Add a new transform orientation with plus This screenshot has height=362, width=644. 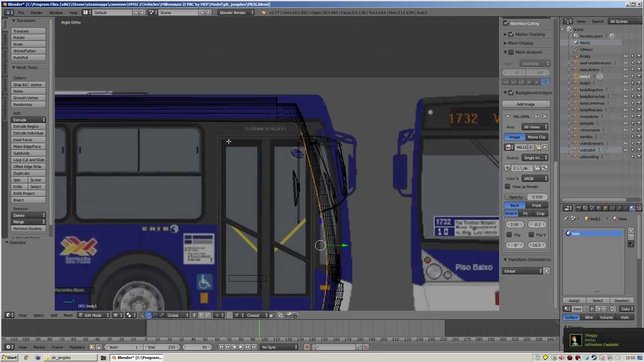coord(546,271)
